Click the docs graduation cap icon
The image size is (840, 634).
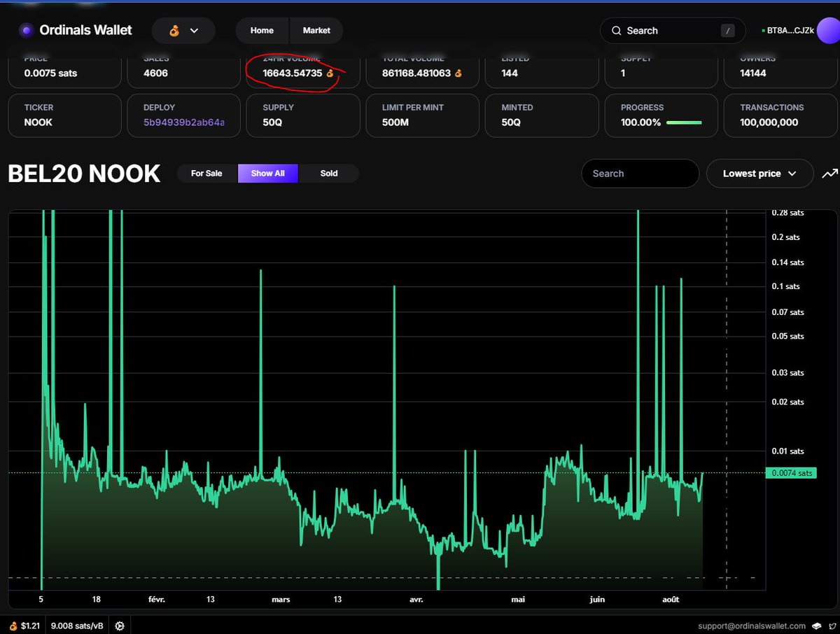[817, 626]
